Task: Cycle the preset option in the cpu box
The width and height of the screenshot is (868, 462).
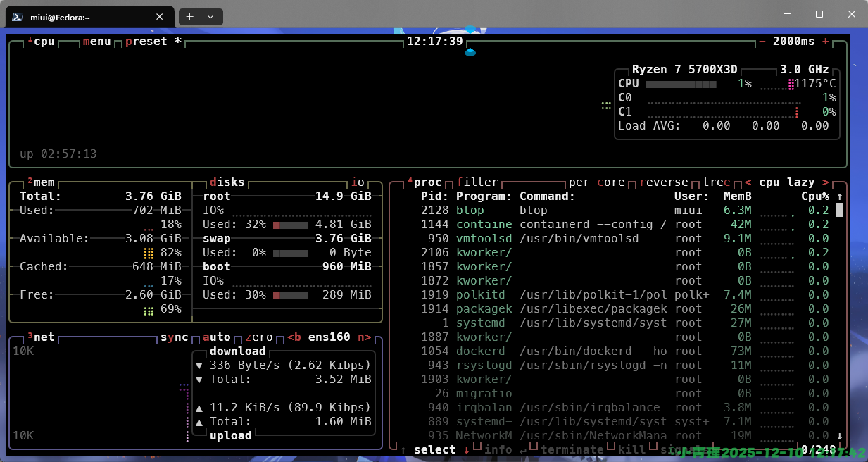Action: tap(146, 42)
